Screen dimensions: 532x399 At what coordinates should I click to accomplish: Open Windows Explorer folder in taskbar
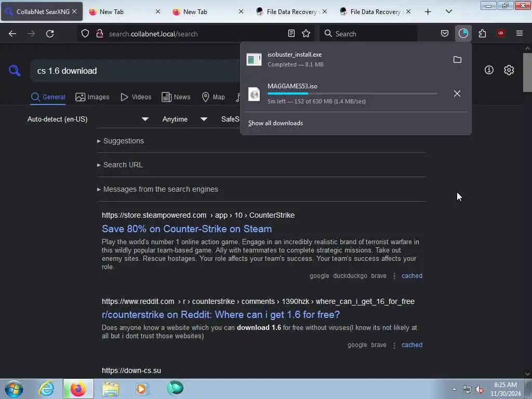(x=111, y=389)
